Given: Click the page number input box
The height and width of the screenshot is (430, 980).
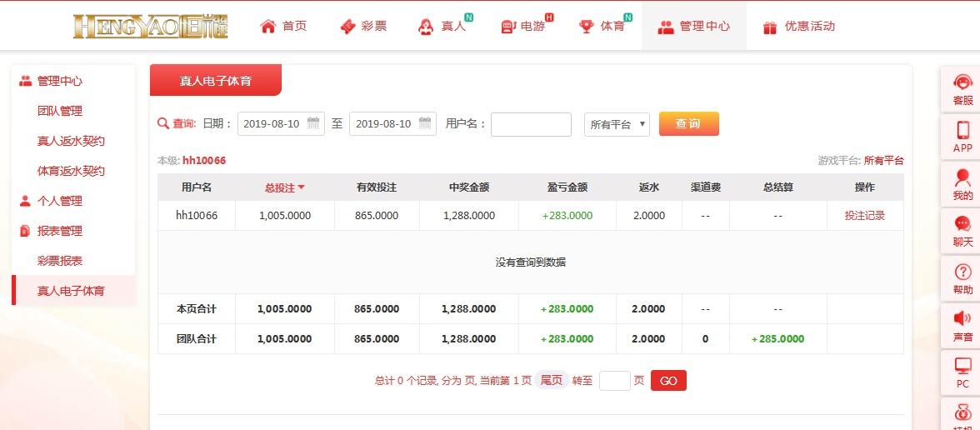Looking at the screenshot, I should (x=614, y=380).
